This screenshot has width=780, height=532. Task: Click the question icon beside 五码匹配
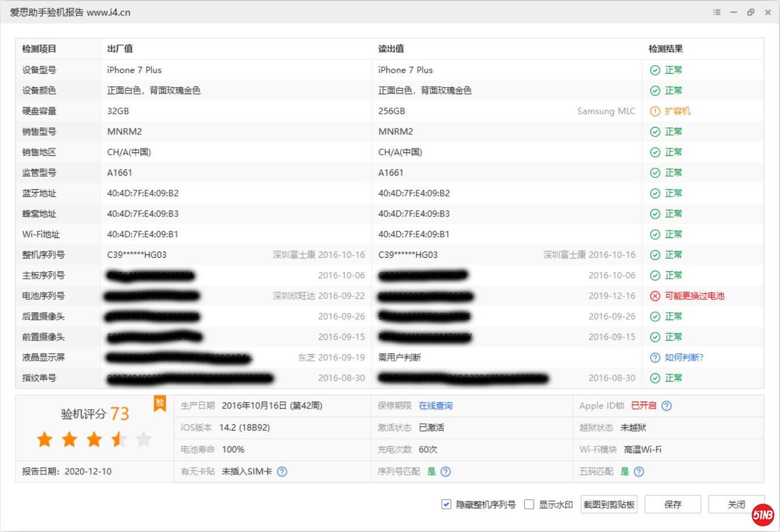[x=639, y=471]
